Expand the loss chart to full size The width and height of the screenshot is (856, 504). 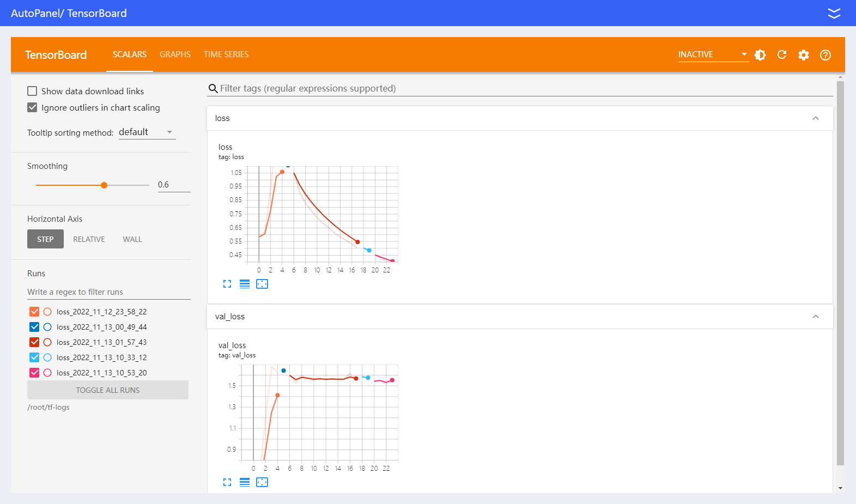(227, 284)
